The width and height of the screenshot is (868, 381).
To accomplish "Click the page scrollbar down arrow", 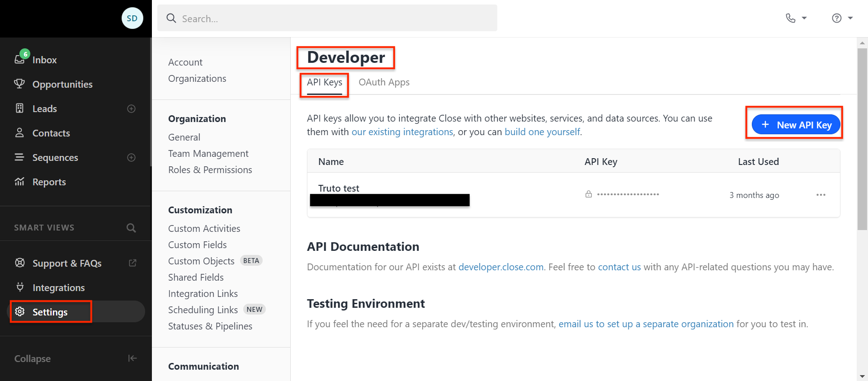I will pyautogui.click(x=862, y=376).
